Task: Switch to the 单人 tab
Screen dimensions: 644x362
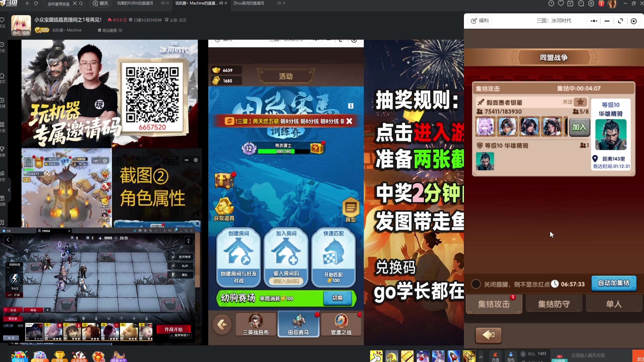Action: (x=614, y=304)
